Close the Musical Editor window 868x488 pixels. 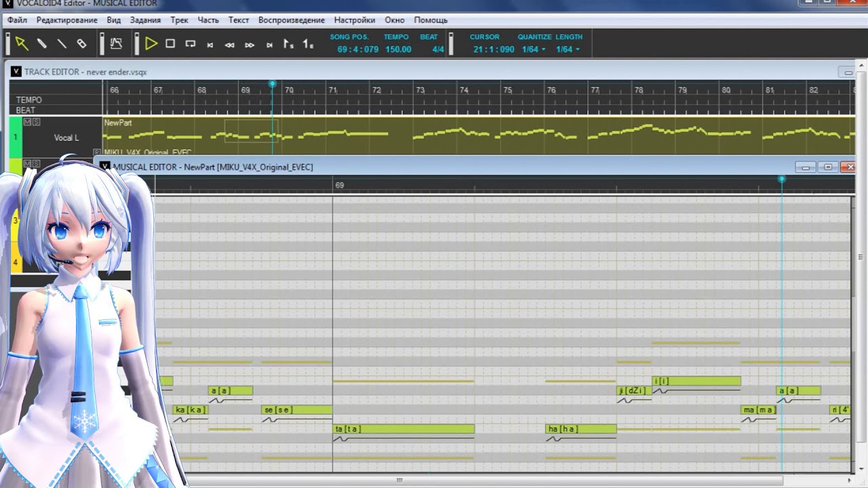[x=848, y=167]
